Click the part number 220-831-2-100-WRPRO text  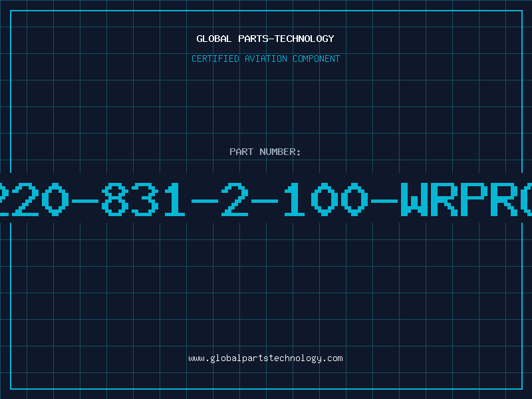(266, 199)
